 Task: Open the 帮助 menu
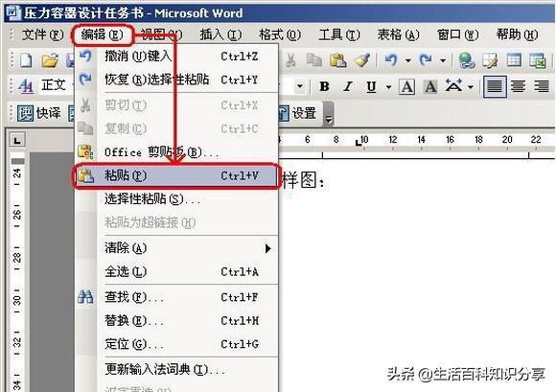click(x=517, y=35)
